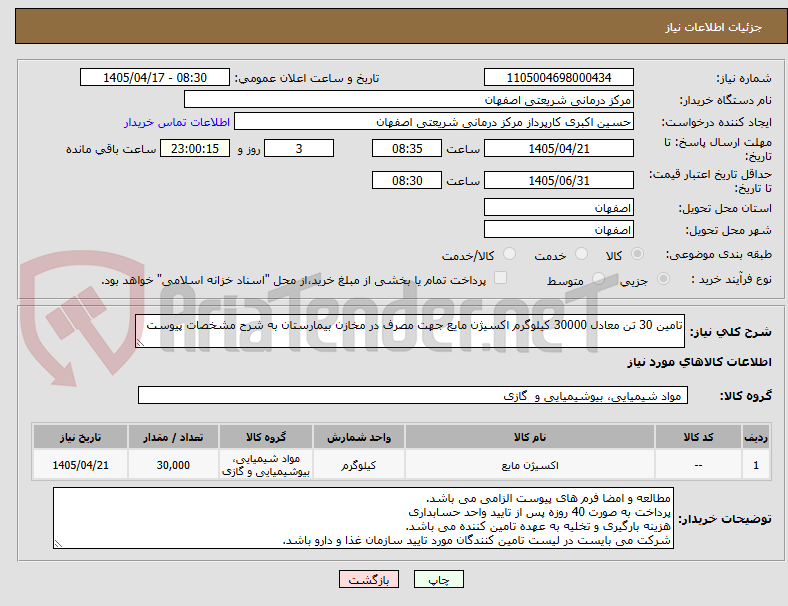788x606 pixels.
Task: Click response deadline date field 1405/04/21
Action: click(558, 148)
